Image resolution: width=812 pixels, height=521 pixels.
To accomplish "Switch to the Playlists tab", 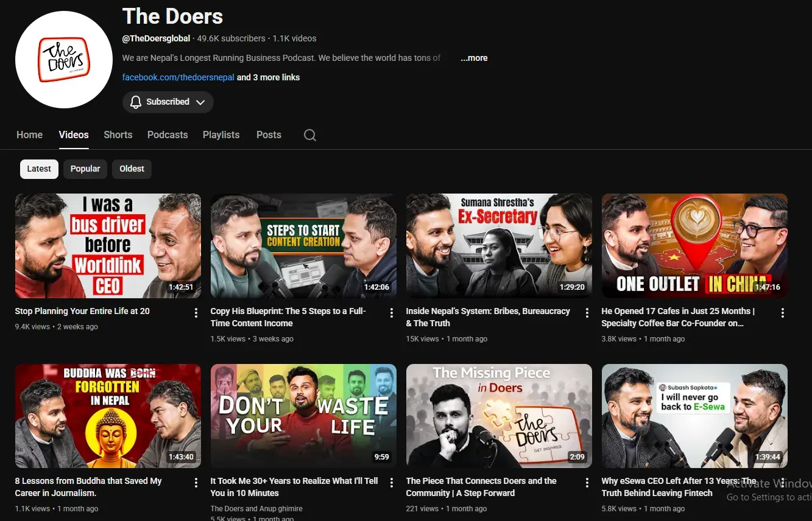I will (221, 135).
